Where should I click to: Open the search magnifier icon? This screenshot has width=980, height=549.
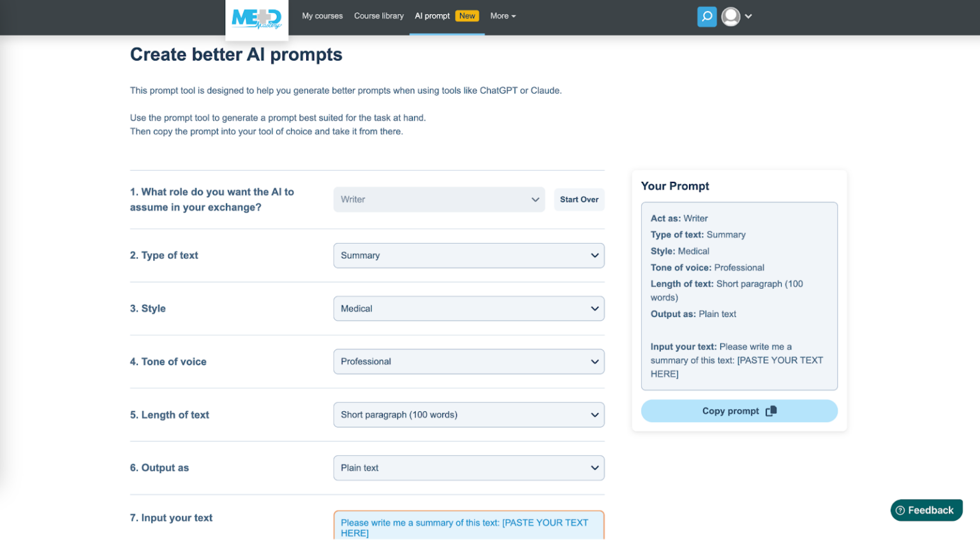click(x=706, y=17)
